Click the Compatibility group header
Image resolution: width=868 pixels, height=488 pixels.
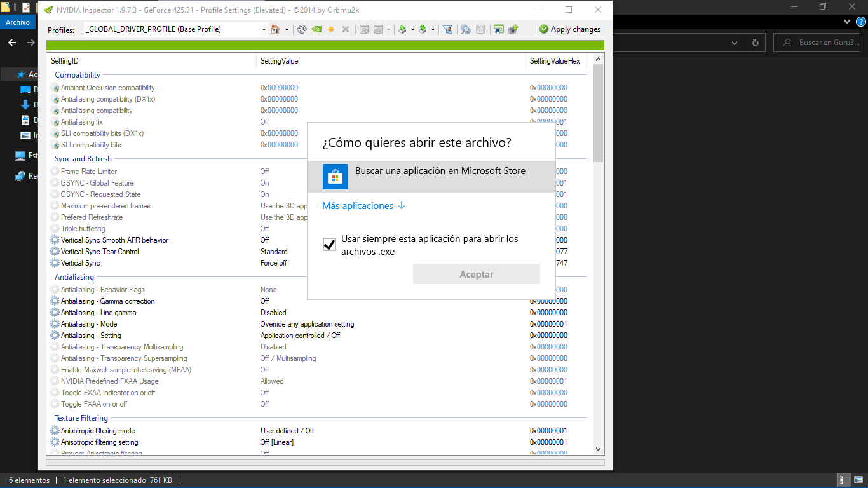tap(78, 75)
